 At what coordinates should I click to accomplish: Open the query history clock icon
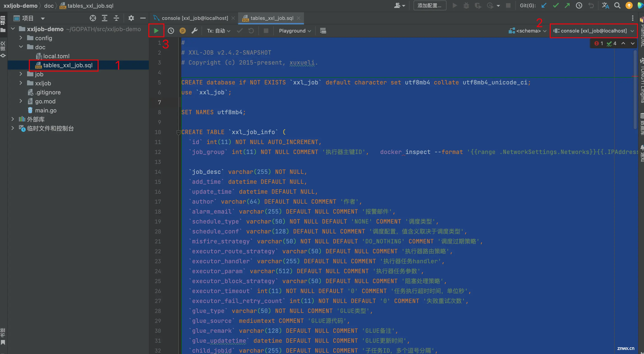[x=171, y=31]
